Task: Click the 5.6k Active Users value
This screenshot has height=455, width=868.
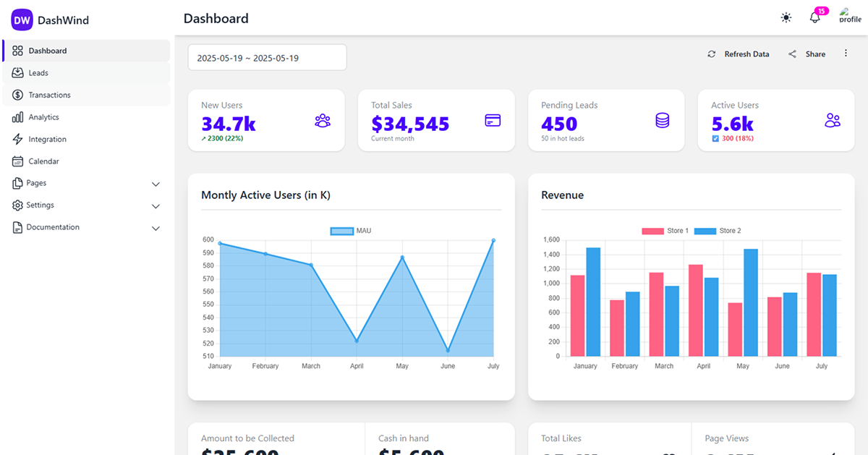Action: click(732, 124)
